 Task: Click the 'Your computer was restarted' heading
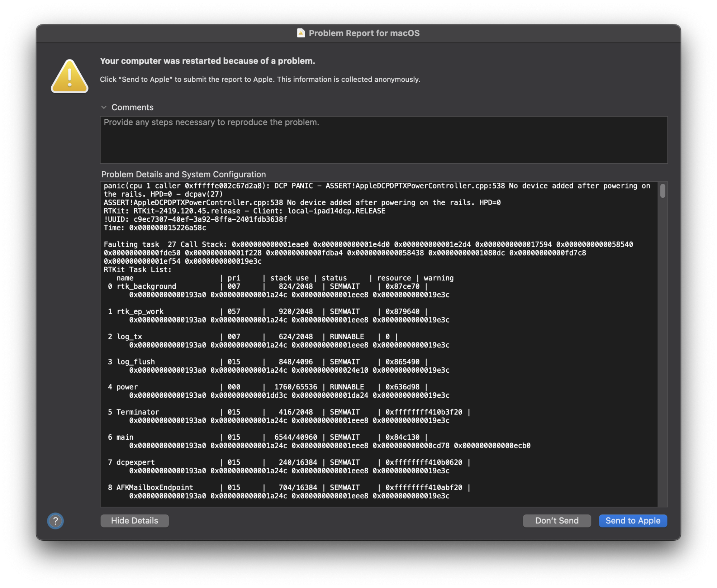[x=207, y=61]
